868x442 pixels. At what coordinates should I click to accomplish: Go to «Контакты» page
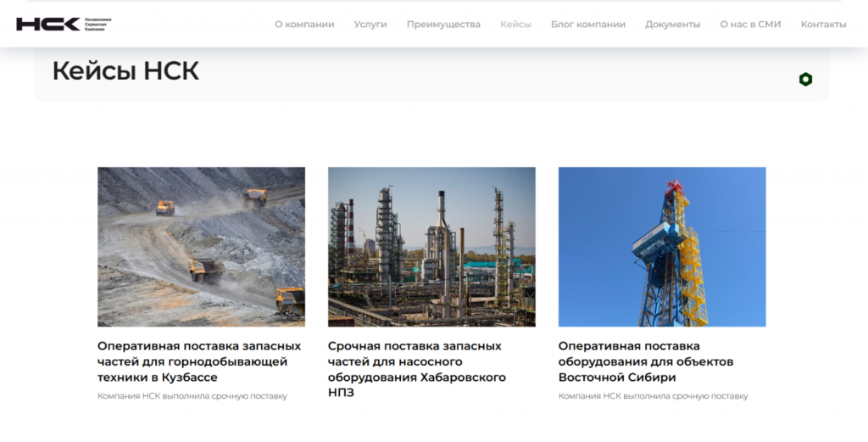click(x=823, y=24)
